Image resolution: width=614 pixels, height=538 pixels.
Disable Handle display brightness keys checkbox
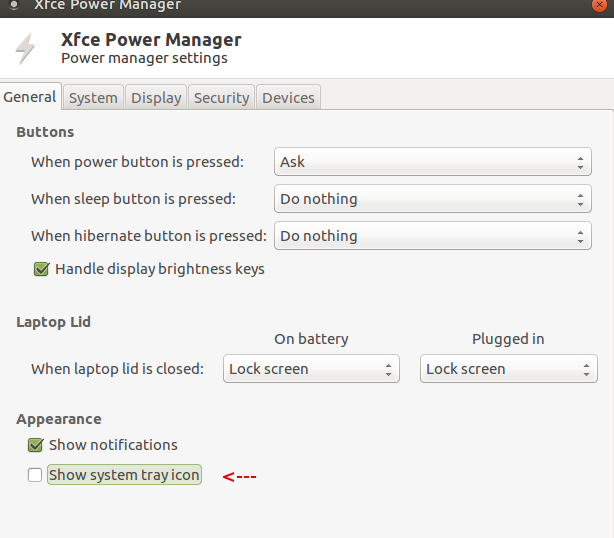pyautogui.click(x=41, y=268)
